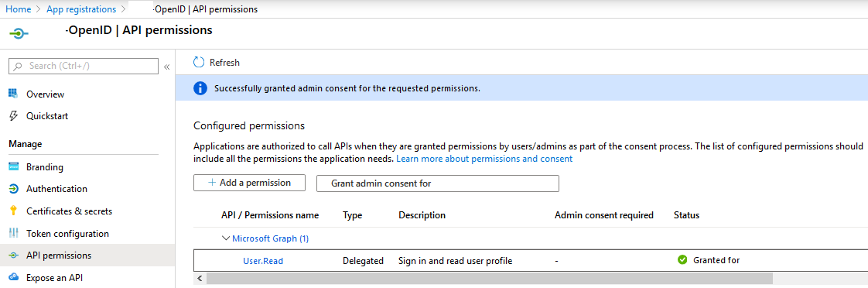Click the app registration logo in page header

[x=19, y=33]
